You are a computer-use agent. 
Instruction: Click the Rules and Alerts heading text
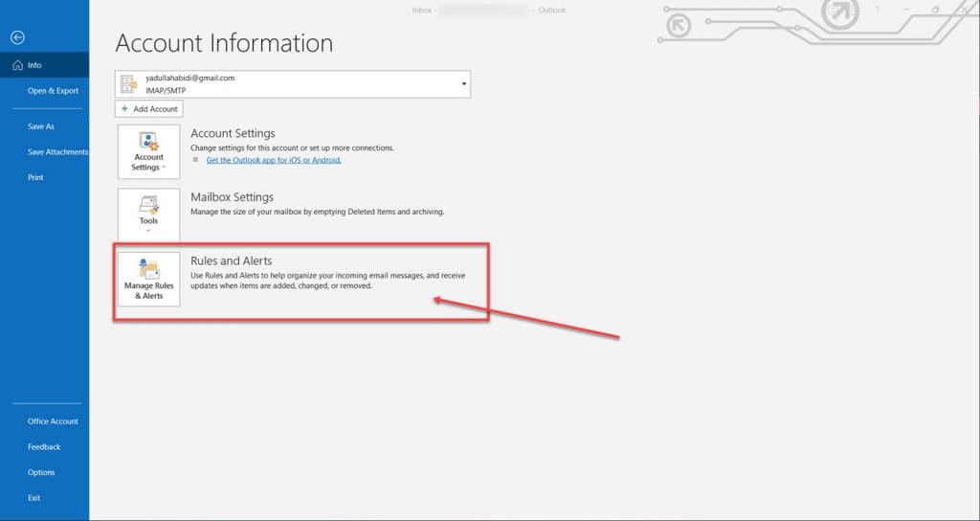tap(232, 260)
